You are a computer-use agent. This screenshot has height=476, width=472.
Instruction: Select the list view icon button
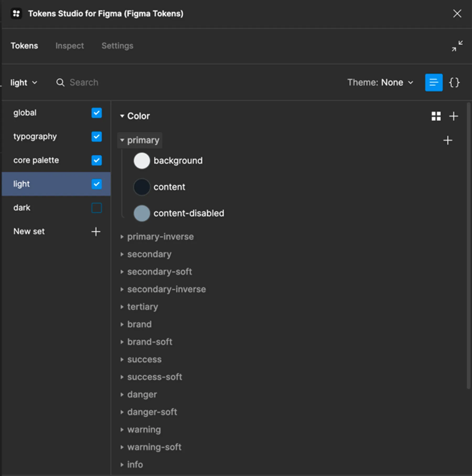[434, 82]
